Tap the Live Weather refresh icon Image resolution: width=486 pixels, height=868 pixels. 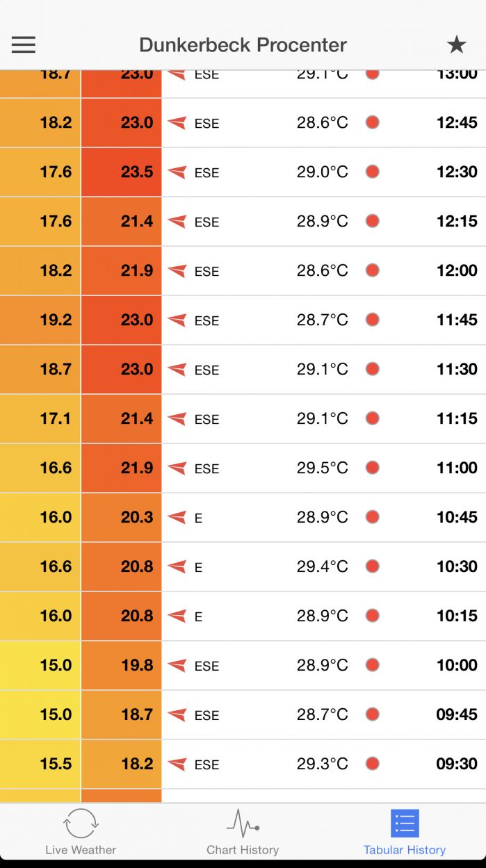coord(81,823)
